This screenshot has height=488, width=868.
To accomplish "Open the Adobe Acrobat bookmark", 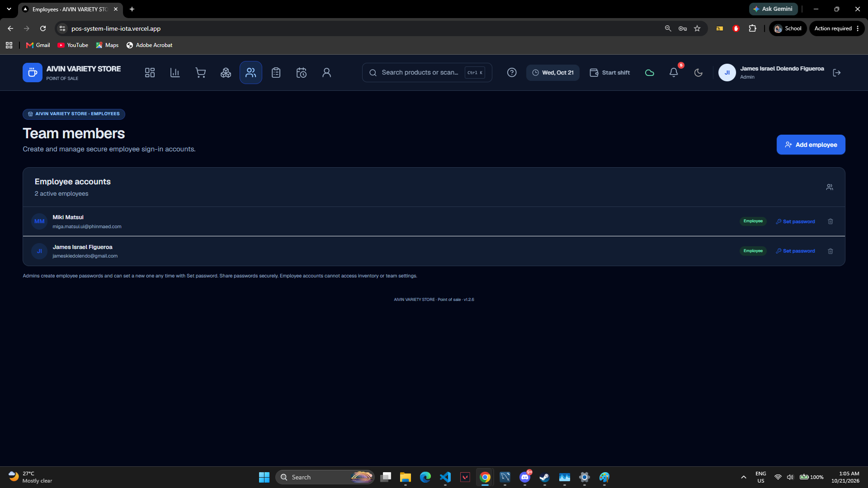I will click(149, 45).
